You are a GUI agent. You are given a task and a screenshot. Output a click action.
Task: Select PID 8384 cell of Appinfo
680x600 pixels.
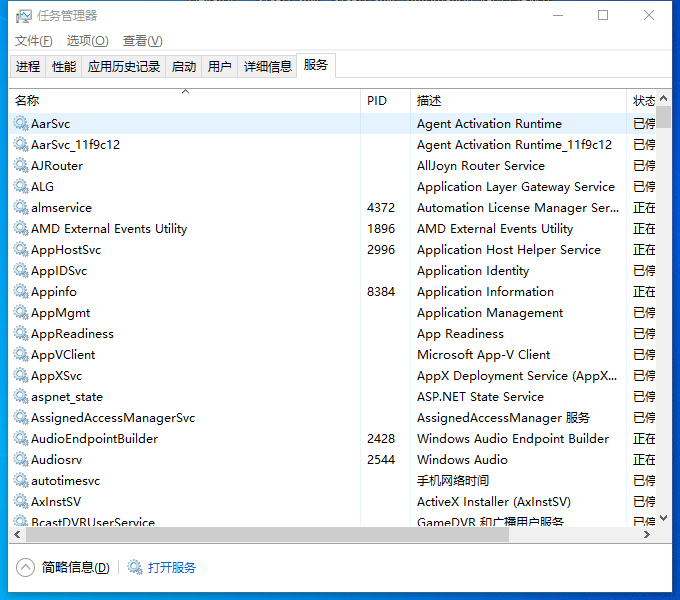(381, 292)
